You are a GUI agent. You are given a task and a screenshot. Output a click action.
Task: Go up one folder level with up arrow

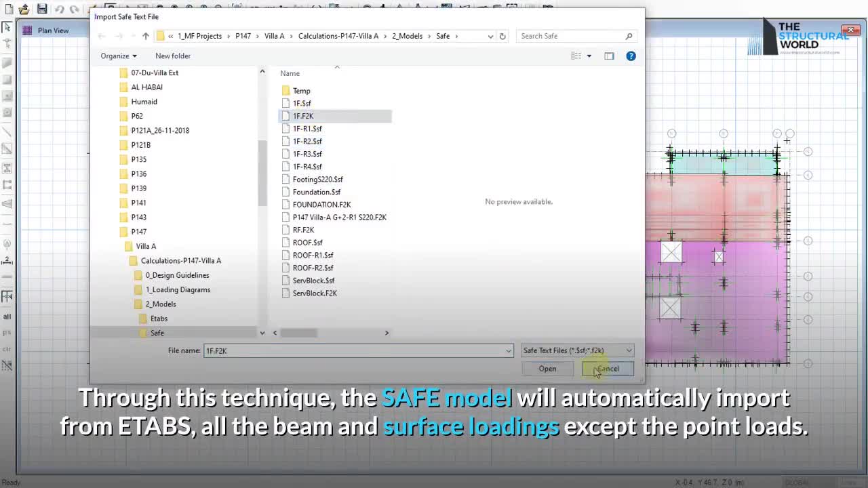[x=146, y=36]
